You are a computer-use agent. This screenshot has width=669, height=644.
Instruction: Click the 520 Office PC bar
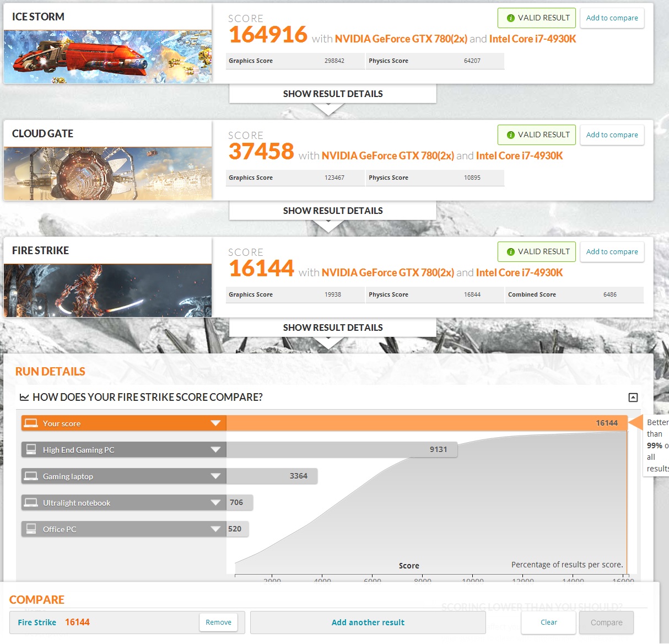[238, 529]
